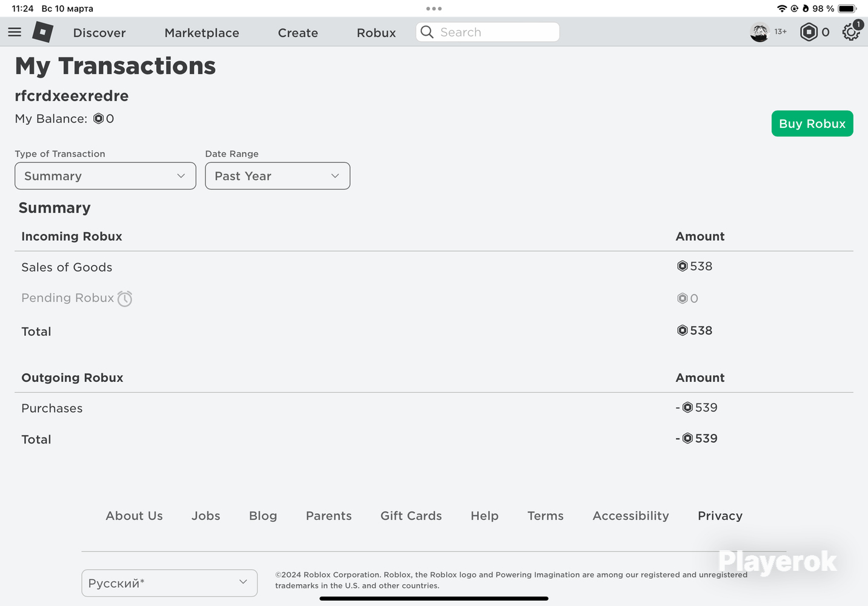The width and height of the screenshot is (868, 606).
Task: Select the Purchases row label
Action: 52,408
